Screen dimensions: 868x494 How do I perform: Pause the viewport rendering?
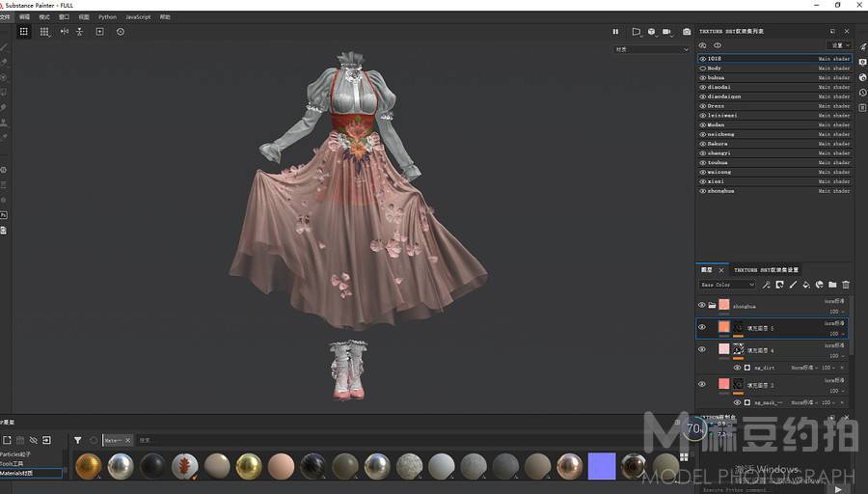[615, 32]
